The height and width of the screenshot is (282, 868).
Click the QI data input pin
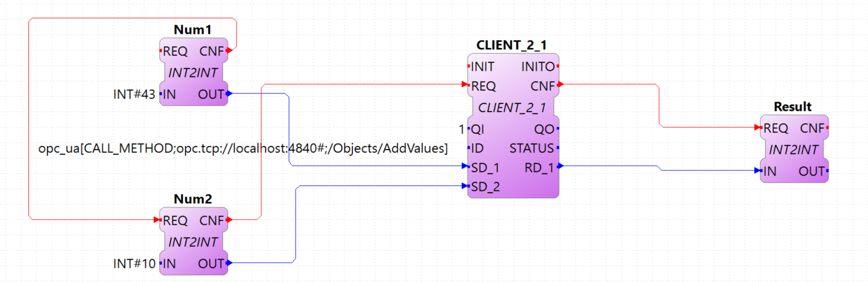point(477,129)
